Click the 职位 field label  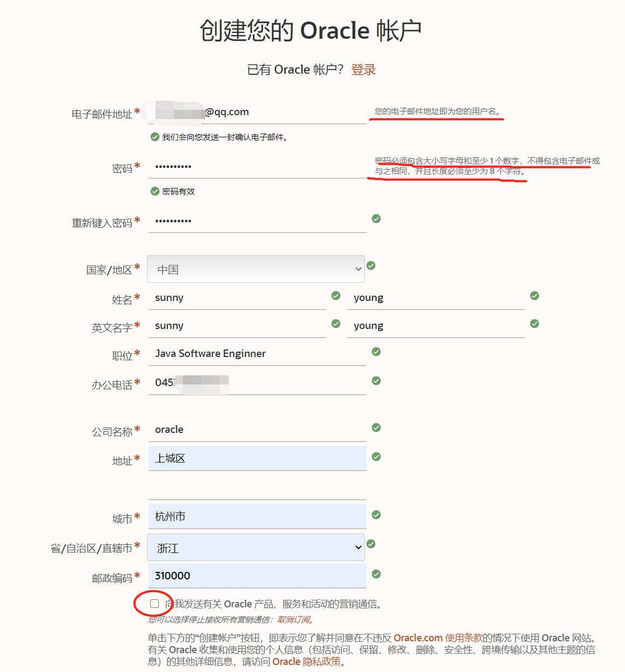[122, 356]
